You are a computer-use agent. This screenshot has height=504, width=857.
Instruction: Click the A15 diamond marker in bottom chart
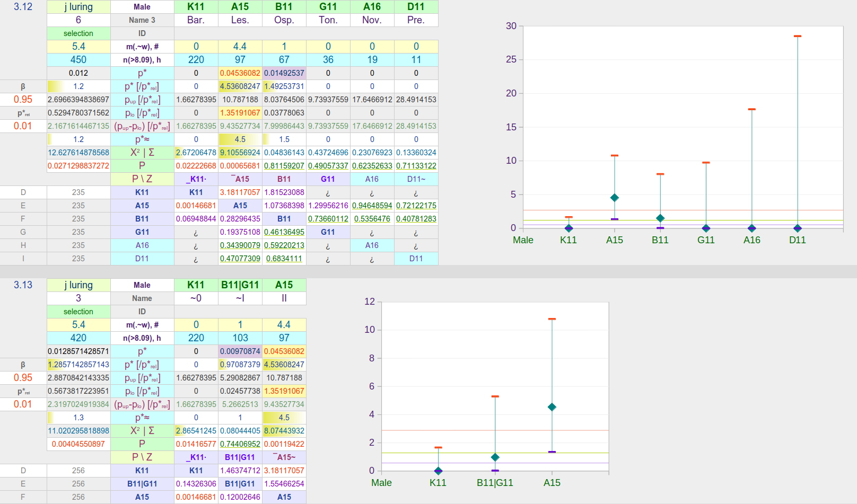[552, 407]
